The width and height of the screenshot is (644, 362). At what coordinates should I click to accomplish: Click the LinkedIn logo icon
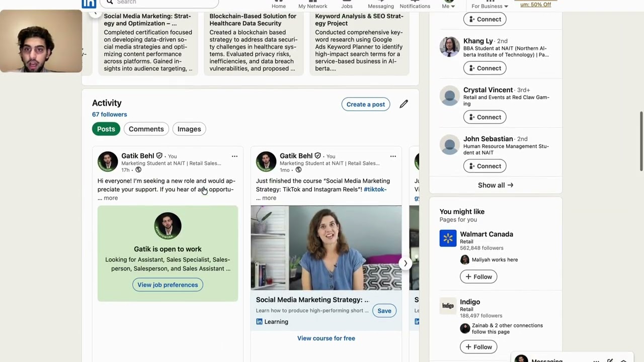[x=89, y=4]
